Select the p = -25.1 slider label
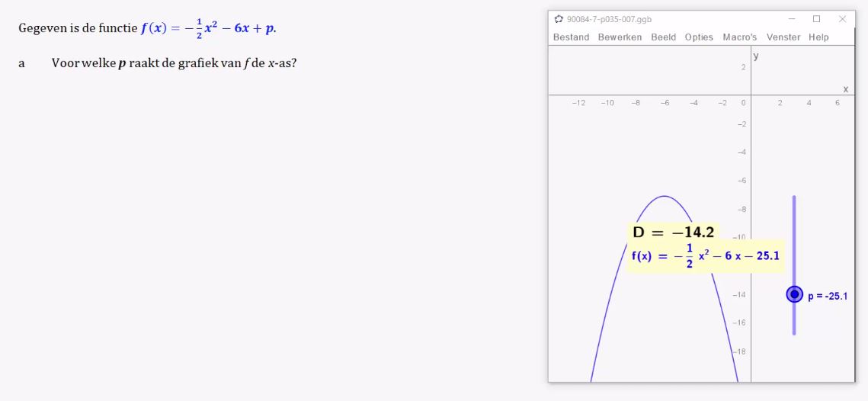868x401 pixels. (x=828, y=297)
